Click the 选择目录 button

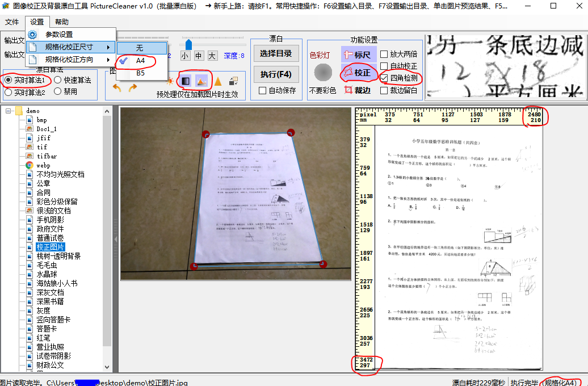coord(276,53)
